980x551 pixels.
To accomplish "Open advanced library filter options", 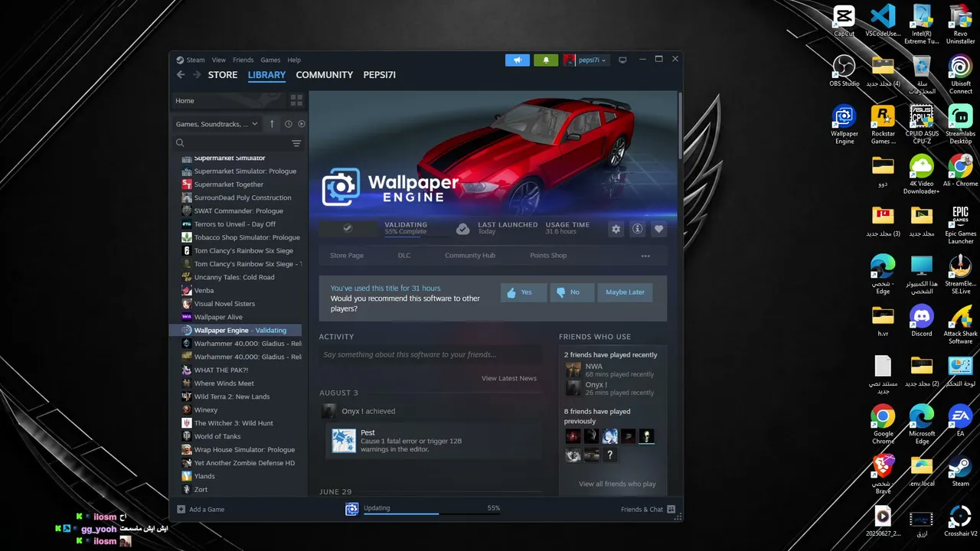I will coord(296,143).
